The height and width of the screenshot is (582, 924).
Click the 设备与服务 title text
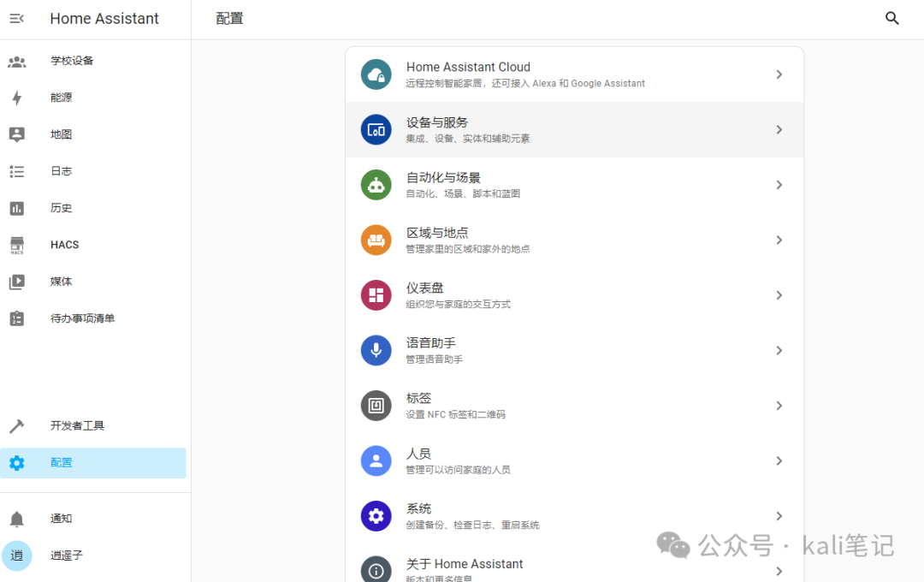436,122
